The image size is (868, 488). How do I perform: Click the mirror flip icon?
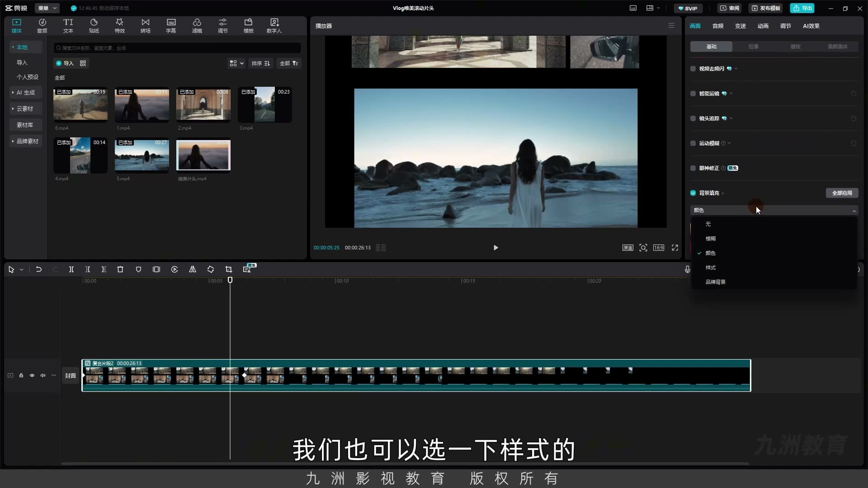[x=193, y=269]
